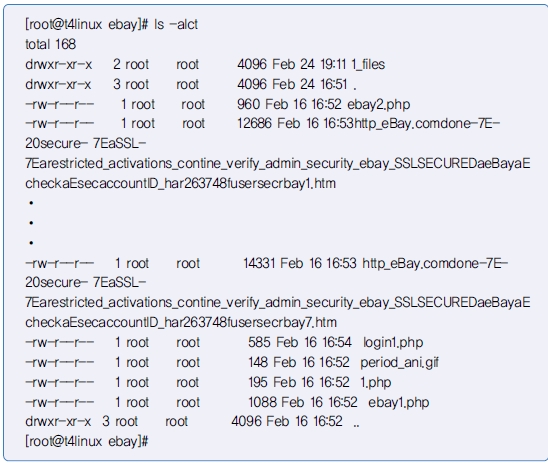This screenshot has width=548, height=464.
Task: Click the 1.php filename
Action: point(376,383)
